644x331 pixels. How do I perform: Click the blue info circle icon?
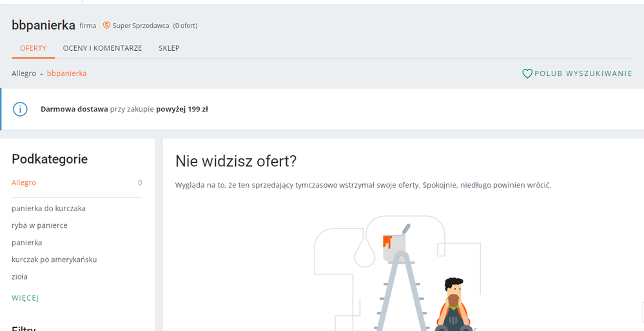(x=20, y=109)
